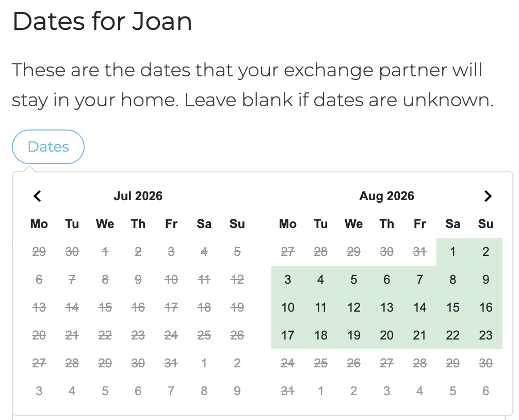Open the Dates picker button
Image resolution: width=519 pixels, height=420 pixels.
coord(48,147)
